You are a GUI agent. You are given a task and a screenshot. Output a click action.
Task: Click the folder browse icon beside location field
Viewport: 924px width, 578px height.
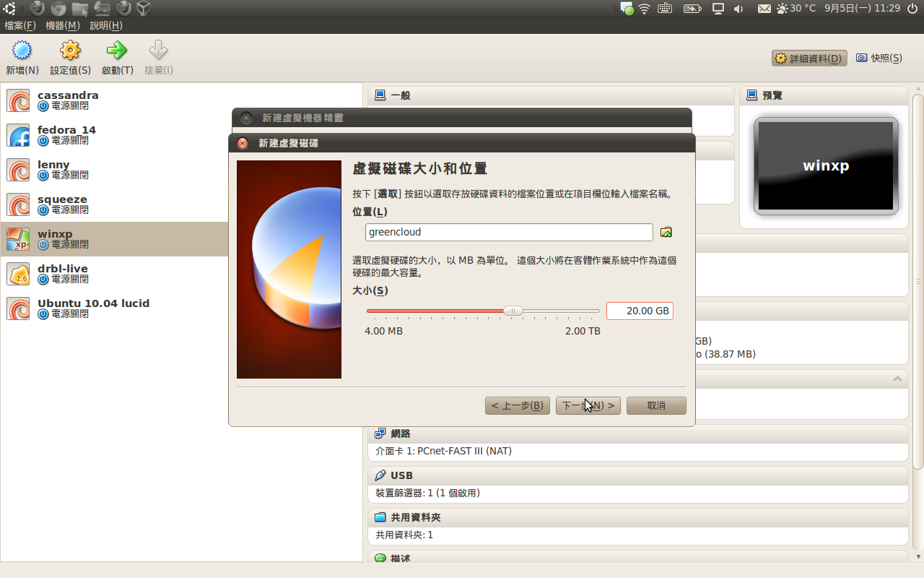pos(666,232)
